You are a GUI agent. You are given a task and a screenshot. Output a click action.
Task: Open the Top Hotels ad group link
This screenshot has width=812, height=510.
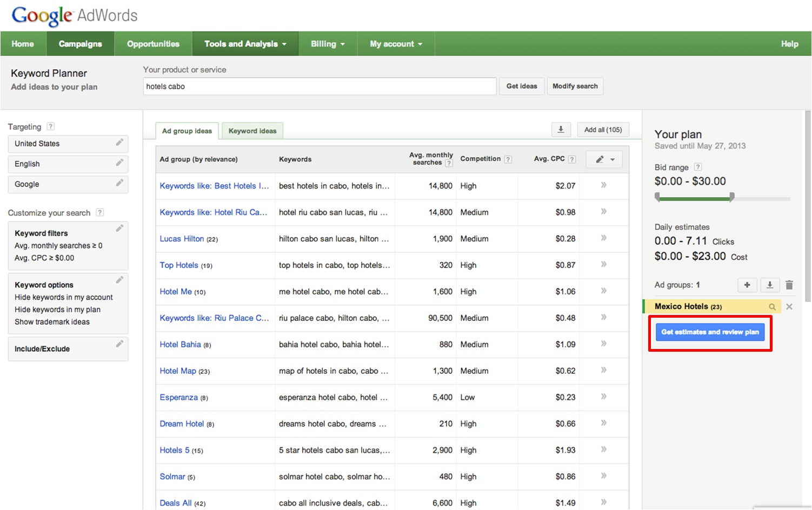click(179, 265)
